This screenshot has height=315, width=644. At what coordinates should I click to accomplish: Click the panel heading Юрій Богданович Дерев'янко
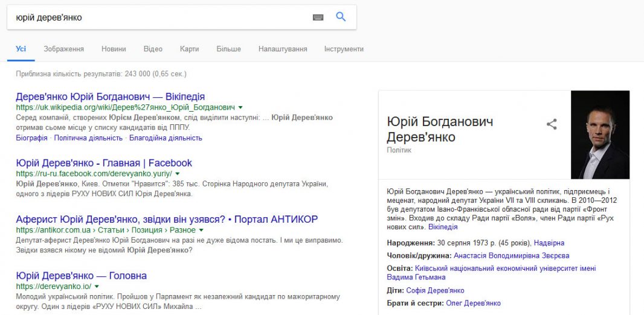pos(440,129)
